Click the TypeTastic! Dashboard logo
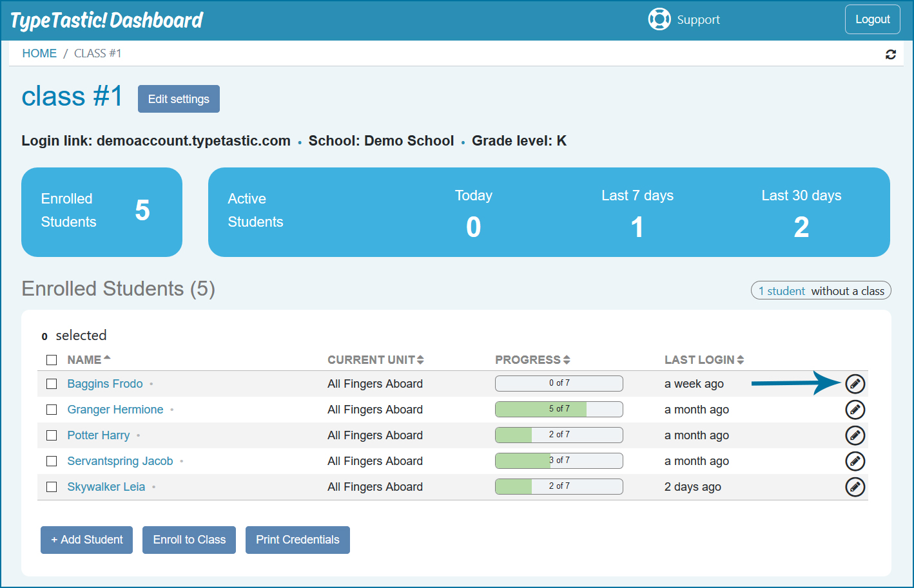This screenshot has width=914, height=588. click(107, 21)
